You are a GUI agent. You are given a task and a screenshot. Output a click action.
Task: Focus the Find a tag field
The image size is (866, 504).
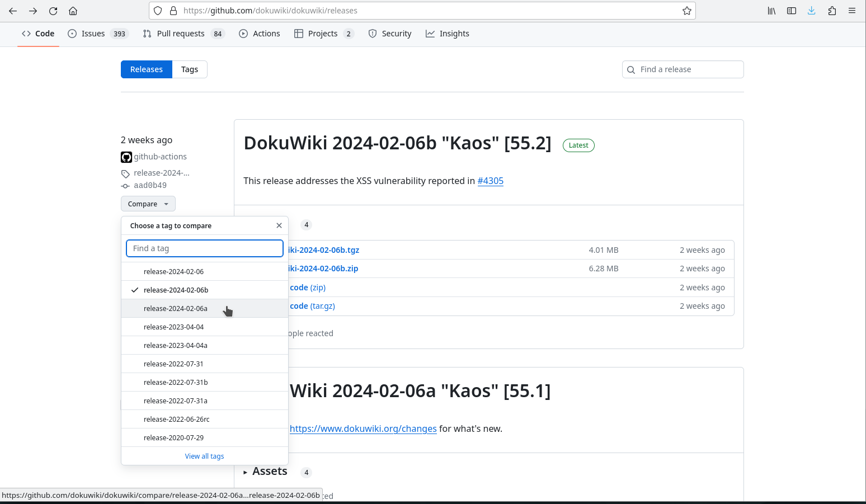tap(205, 248)
